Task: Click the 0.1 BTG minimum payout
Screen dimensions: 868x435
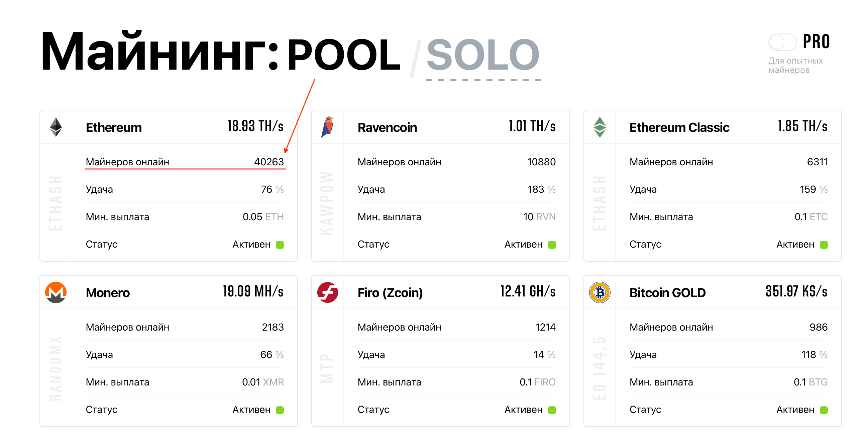Action: (x=811, y=382)
